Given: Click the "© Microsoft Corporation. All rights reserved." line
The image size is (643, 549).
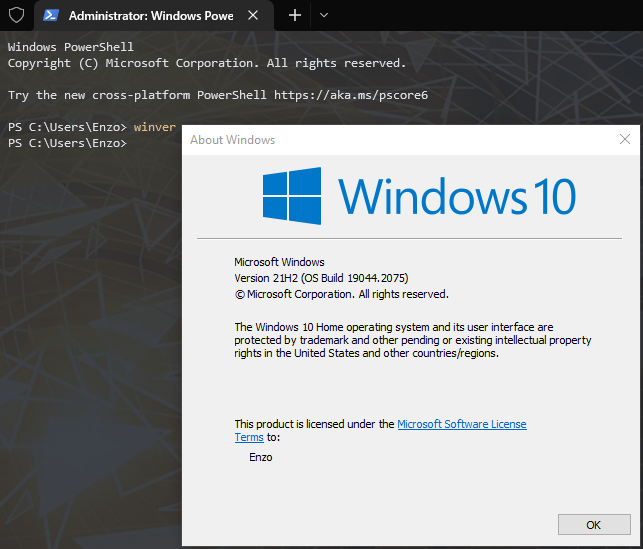Looking at the screenshot, I should point(342,294).
